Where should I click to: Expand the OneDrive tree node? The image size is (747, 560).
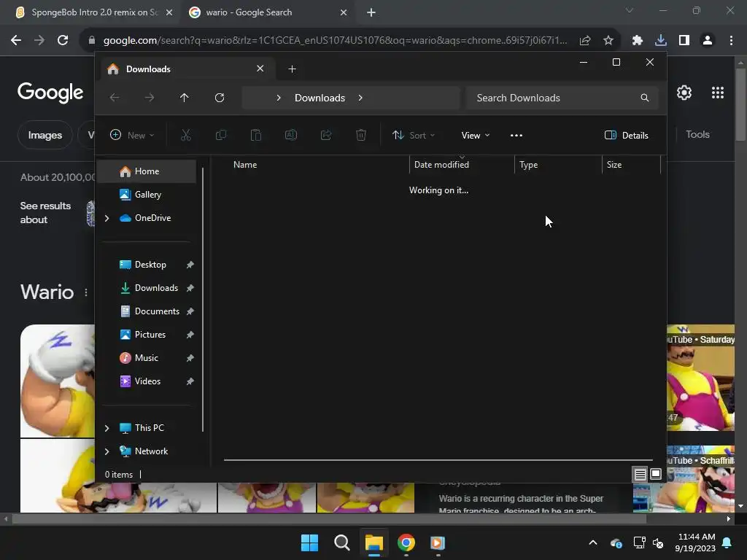pyautogui.click(x=107, y=218)
